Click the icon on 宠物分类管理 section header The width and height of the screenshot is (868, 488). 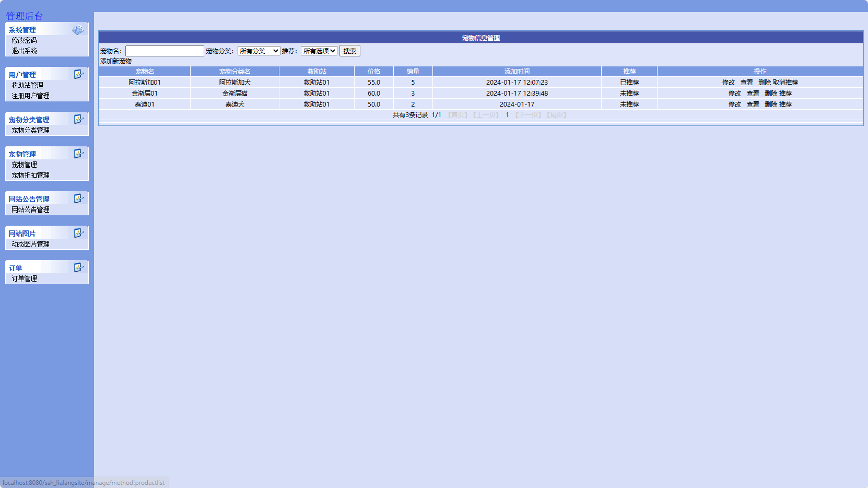click(78, 119)
